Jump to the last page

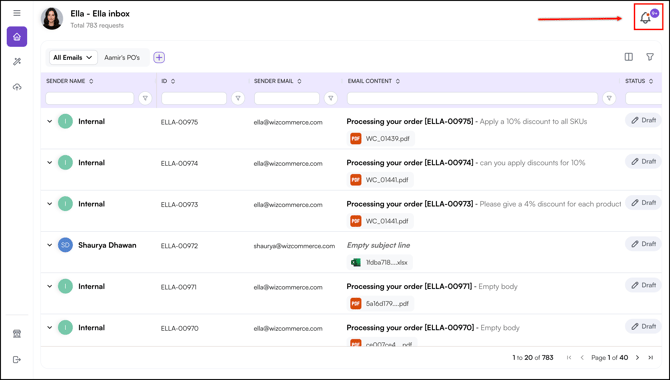[651, 358]
